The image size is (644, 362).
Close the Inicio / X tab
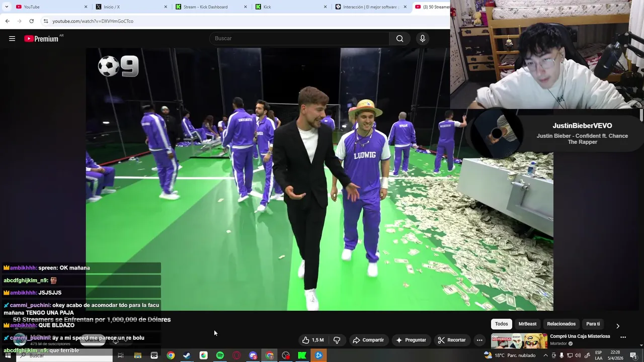[166, 7]
